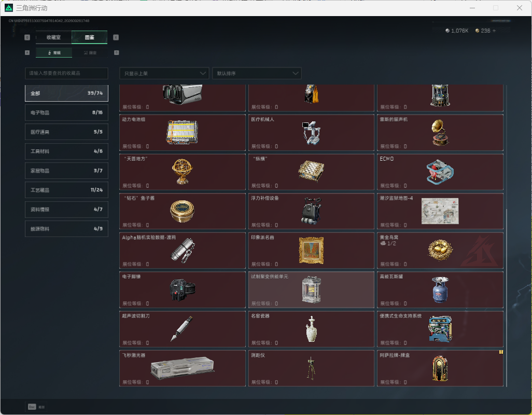Choose the 测距仪 rangefinder item
Screen dimensions: 532x415
pos(311,368)
